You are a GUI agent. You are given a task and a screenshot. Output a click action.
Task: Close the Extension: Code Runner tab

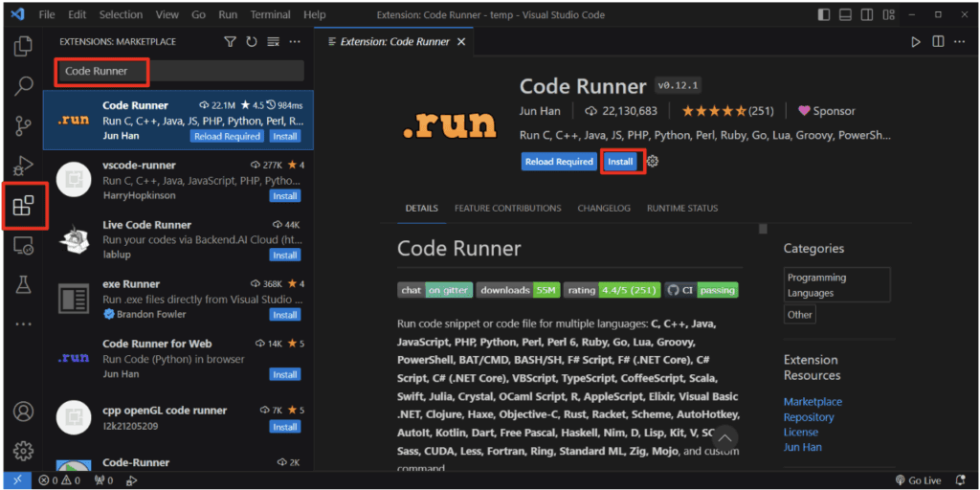[x=461, y=42]
